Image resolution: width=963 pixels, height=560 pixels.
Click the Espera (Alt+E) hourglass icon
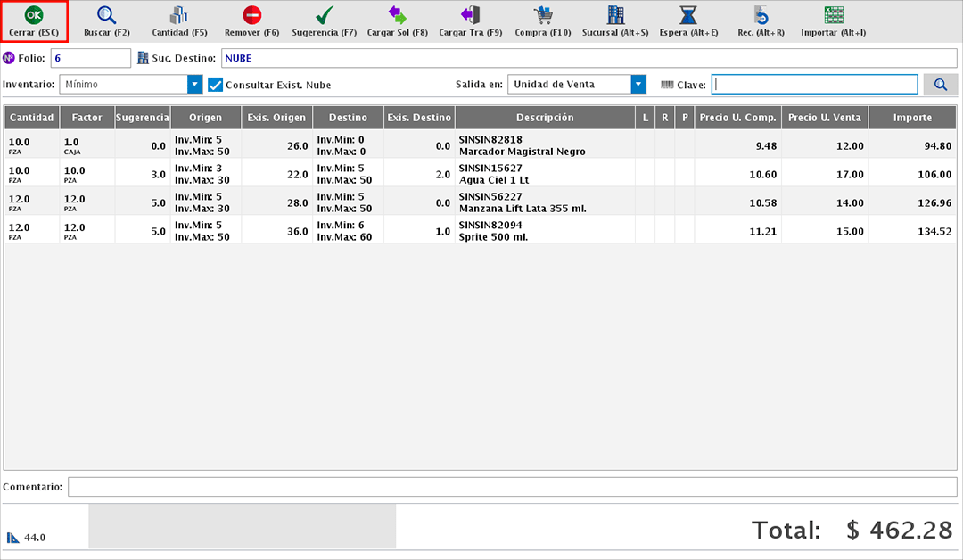coord(688,15)
